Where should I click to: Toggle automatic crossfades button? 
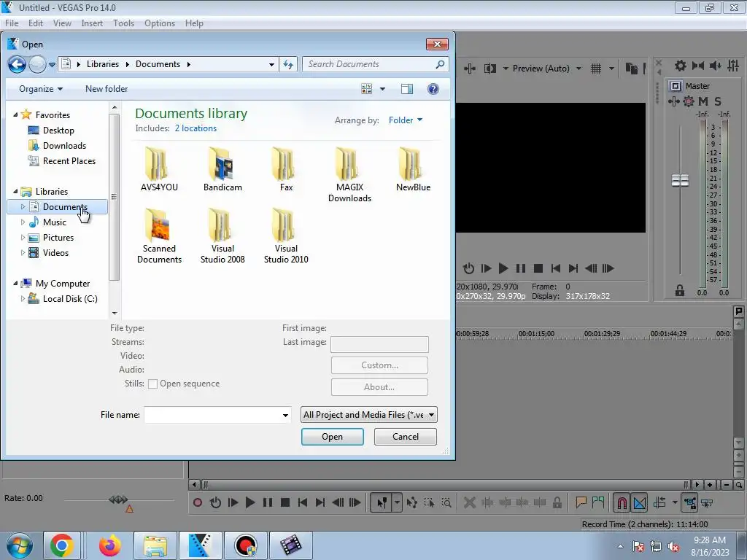[x=639, y=502]
